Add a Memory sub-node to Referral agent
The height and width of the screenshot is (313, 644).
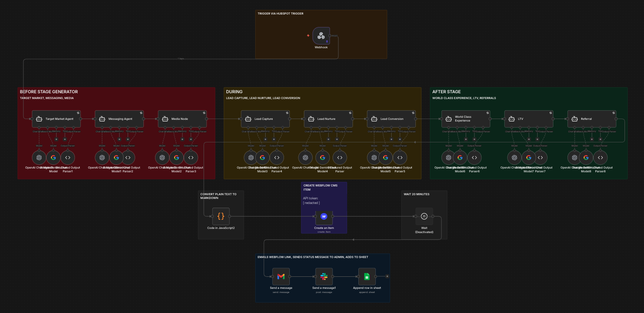point(592,139)
